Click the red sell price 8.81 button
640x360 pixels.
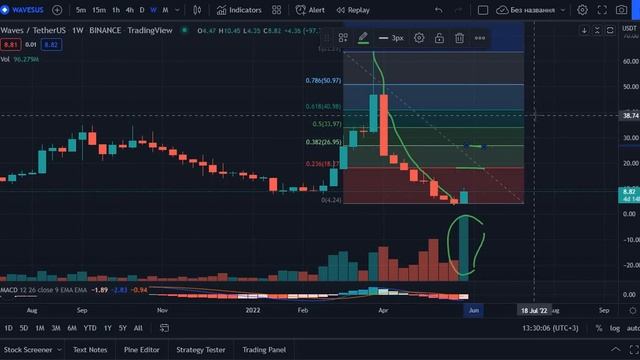click(11, 44)
